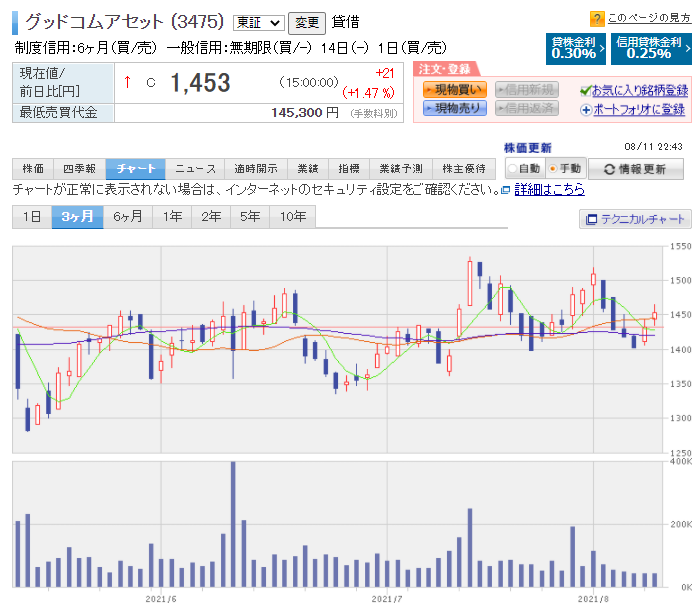This screenshot has height=606, width=695.
Task: Click the external-link icon before 詳細はこちら
Action: (x=505, y=191)
